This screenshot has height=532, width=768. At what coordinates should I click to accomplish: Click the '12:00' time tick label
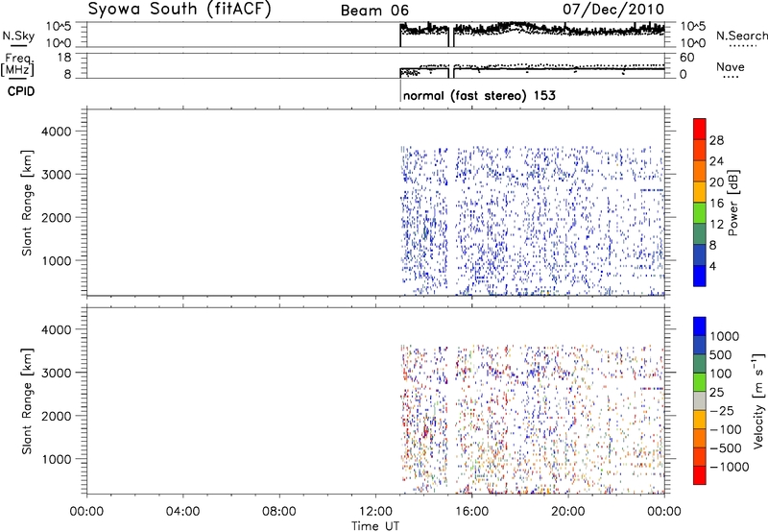click(x=375, y=512)
